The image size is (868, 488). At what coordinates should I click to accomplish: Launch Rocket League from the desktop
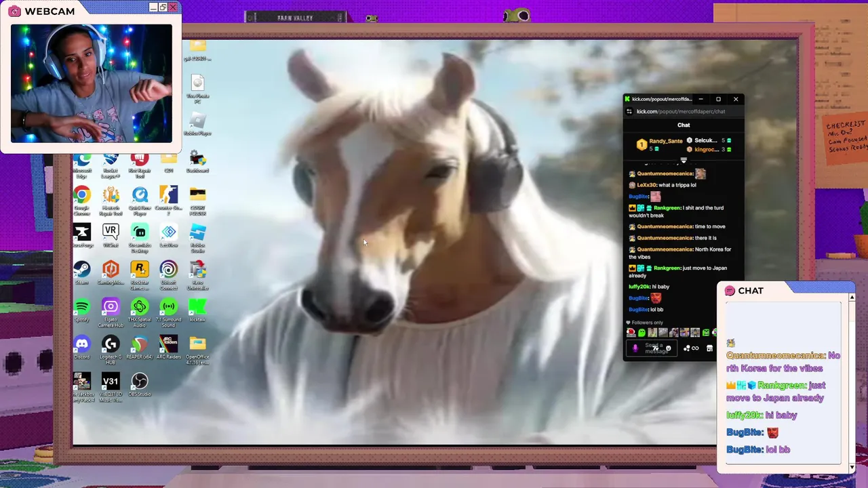click(111, 166)
